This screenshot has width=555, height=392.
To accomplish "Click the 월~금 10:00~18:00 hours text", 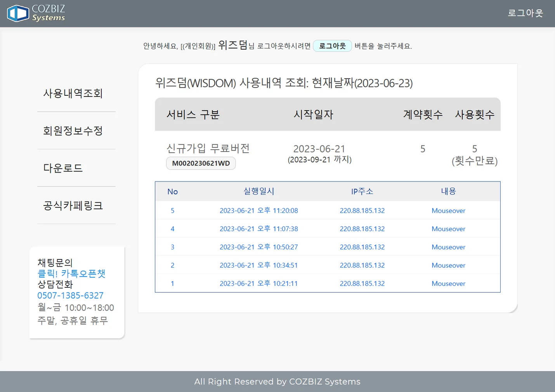I will tap(76, 308).
